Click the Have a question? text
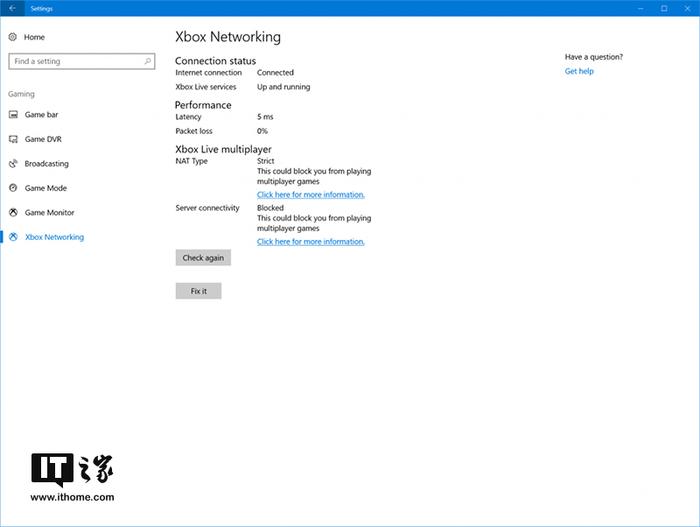The height and width of the screenshot is (527, 700). pos(594,57)
